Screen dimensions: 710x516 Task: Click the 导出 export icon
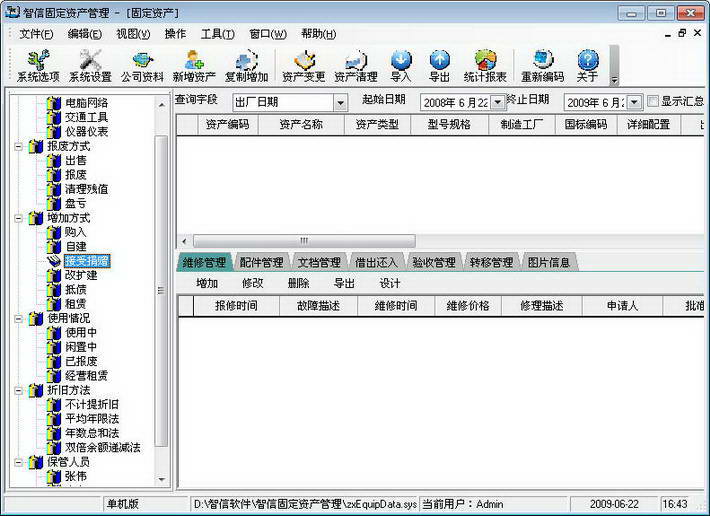pos(439,66)
